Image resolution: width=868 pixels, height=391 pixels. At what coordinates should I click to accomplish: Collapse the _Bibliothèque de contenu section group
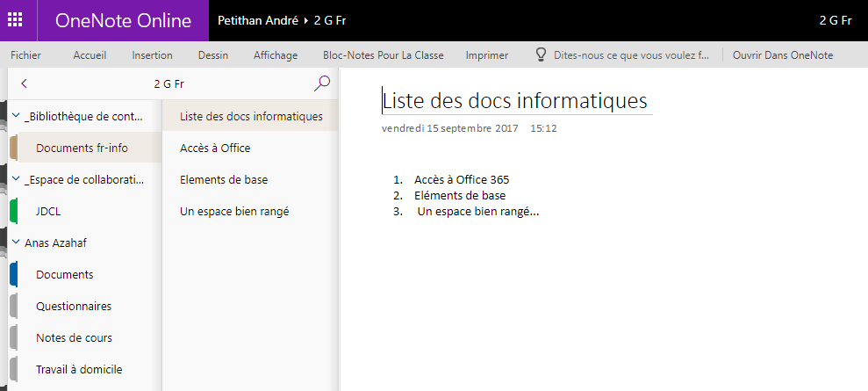pyautogui.click(x=16, y=116)
